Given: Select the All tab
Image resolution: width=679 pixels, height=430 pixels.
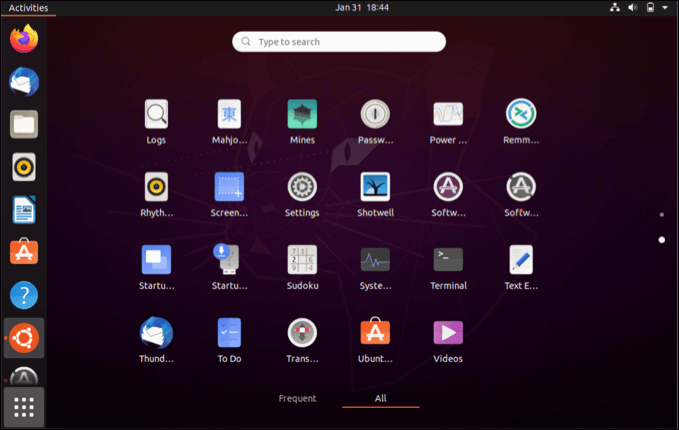Looking at the screenshot, I should click(x=381, y=398).
